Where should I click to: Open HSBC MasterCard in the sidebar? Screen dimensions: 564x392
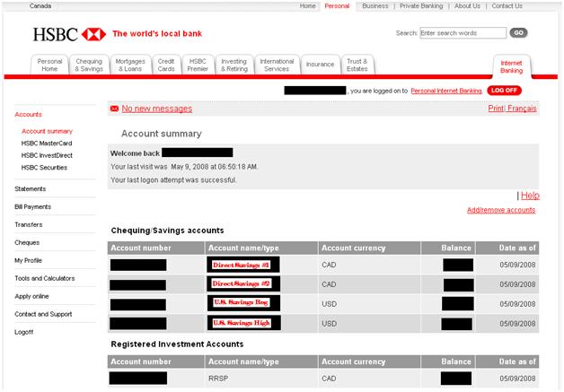point(47,144)
